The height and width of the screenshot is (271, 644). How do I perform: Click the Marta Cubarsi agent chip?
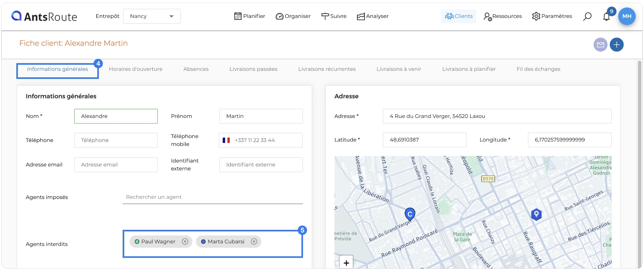coord(228,242)
